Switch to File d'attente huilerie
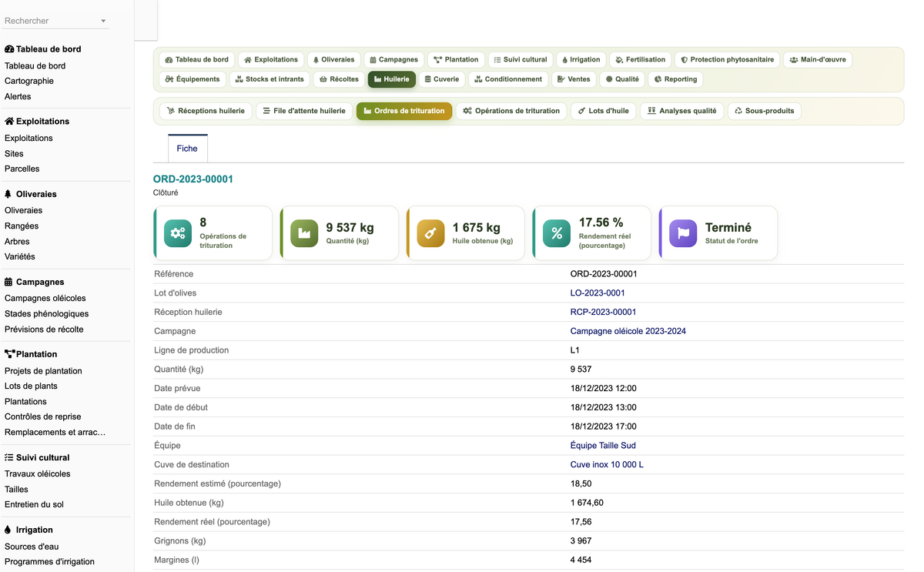The image size is (924, 572). [x=303, y=111]
